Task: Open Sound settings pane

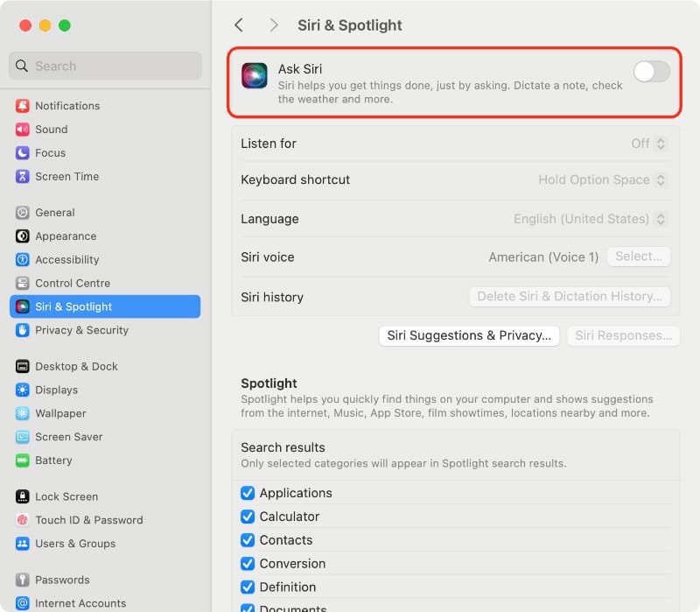Action: coord(105,130)
